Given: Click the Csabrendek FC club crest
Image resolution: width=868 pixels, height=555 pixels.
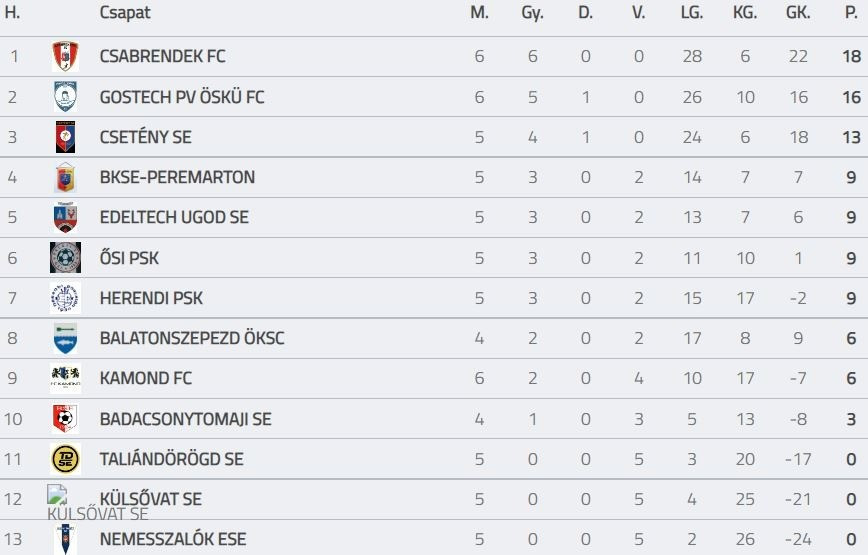Looking at the screenshot, I should (x=66, y=57).
